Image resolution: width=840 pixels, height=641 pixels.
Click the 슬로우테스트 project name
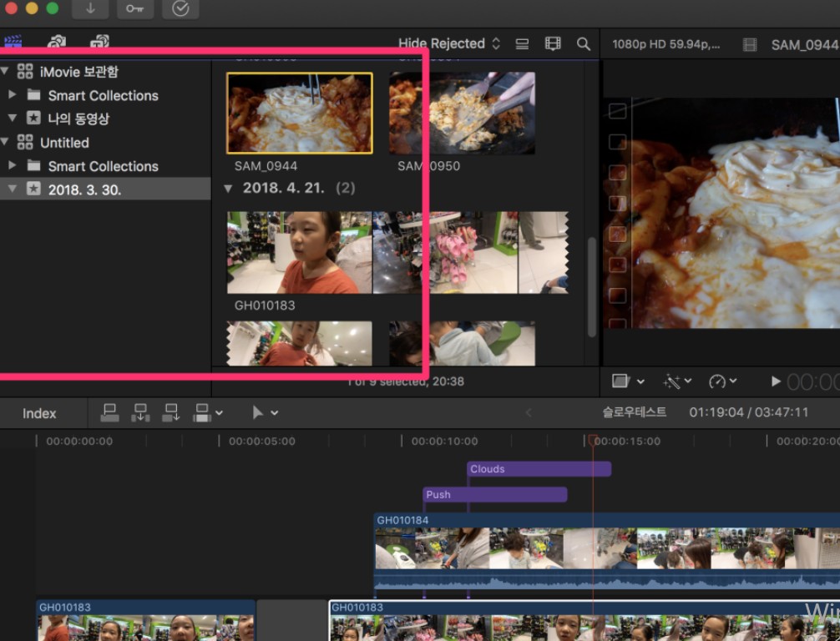(x=635, y=411)
